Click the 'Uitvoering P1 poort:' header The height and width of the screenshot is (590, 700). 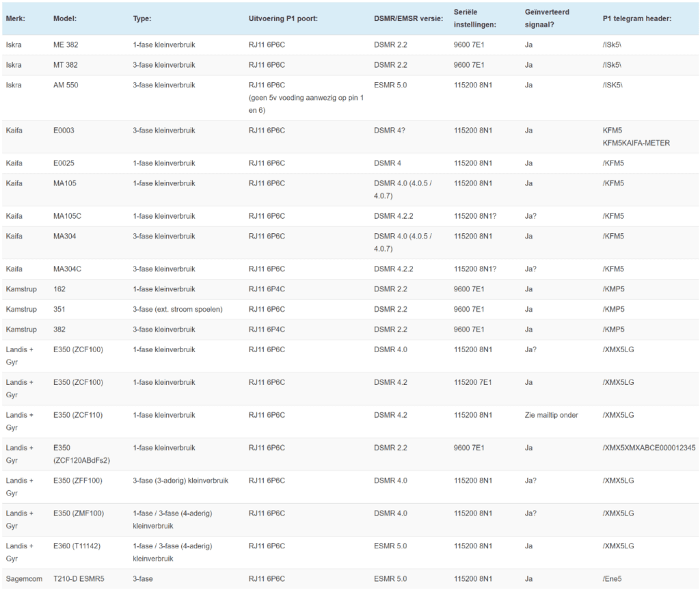tap(283, 18)
